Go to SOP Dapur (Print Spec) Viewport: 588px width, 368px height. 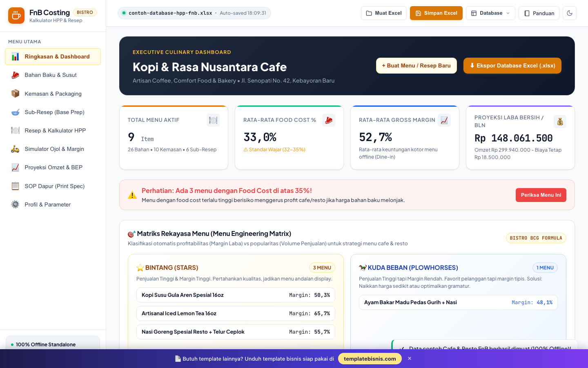click(53, 186)
